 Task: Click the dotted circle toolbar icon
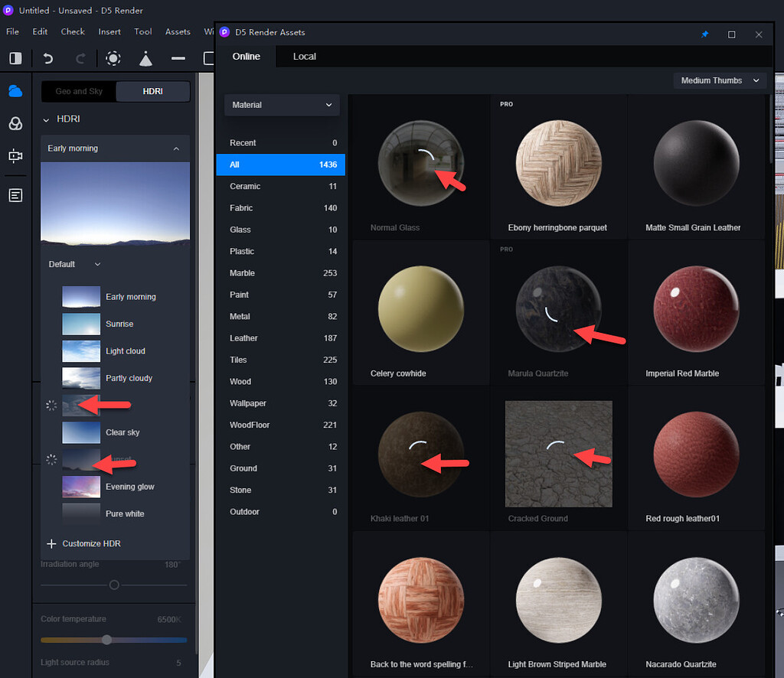point(113,58)
